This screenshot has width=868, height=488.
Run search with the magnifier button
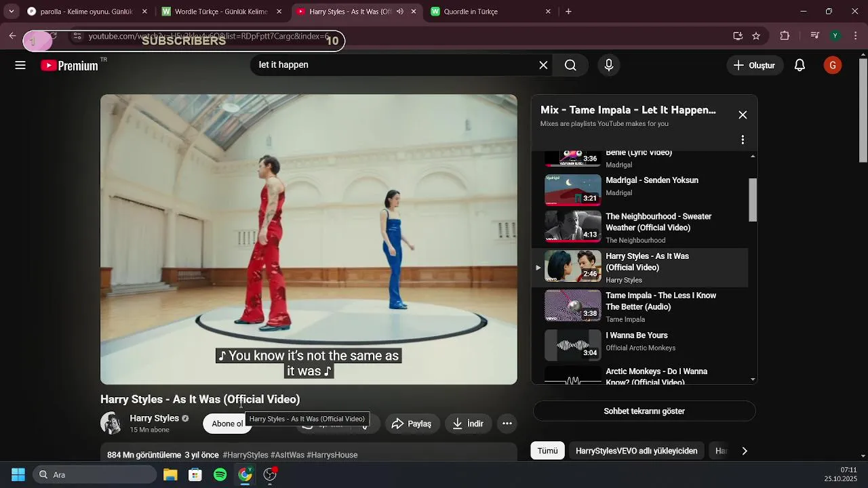(570, 65)
